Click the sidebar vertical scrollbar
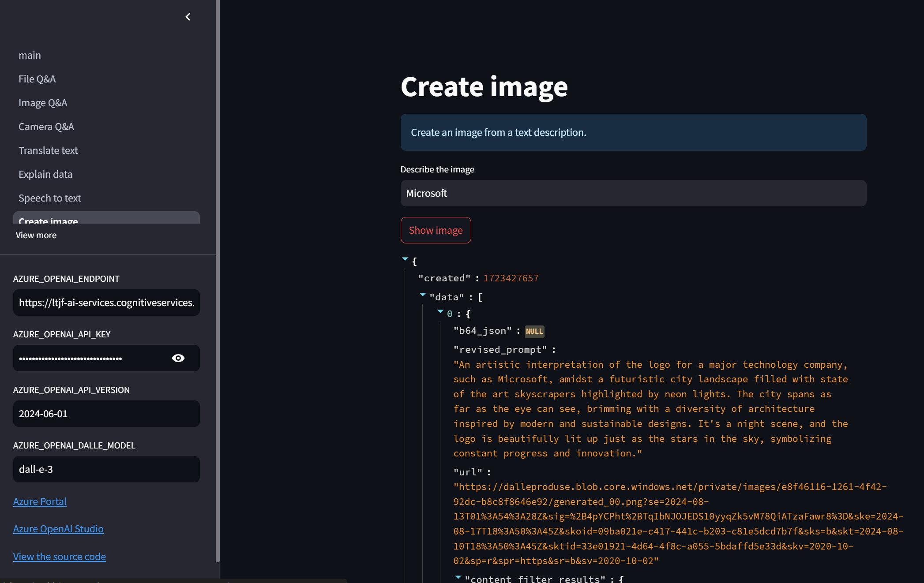The width and height of the screenshot is (924, 583). click(218, 281)
